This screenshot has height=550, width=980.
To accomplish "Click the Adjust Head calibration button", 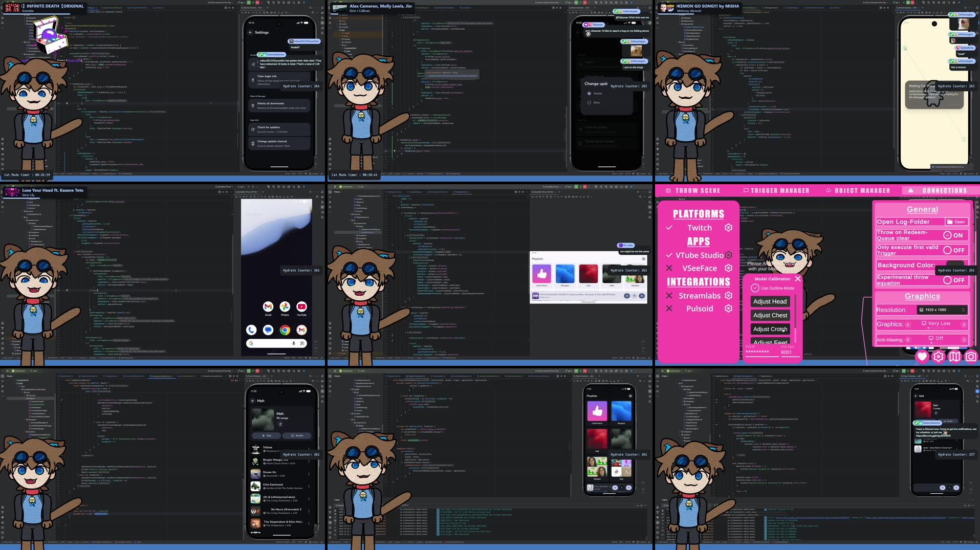I will [x=770, y=301].
